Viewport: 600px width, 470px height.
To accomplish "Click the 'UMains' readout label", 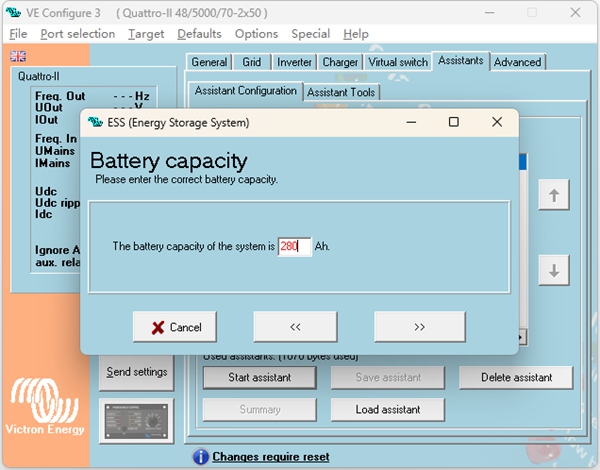I will (55, 151).
